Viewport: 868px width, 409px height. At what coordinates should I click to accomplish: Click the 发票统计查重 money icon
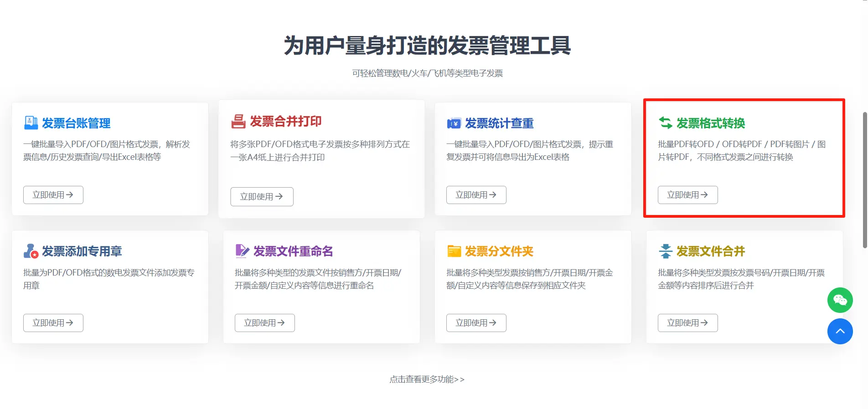(x=454, y=123)
